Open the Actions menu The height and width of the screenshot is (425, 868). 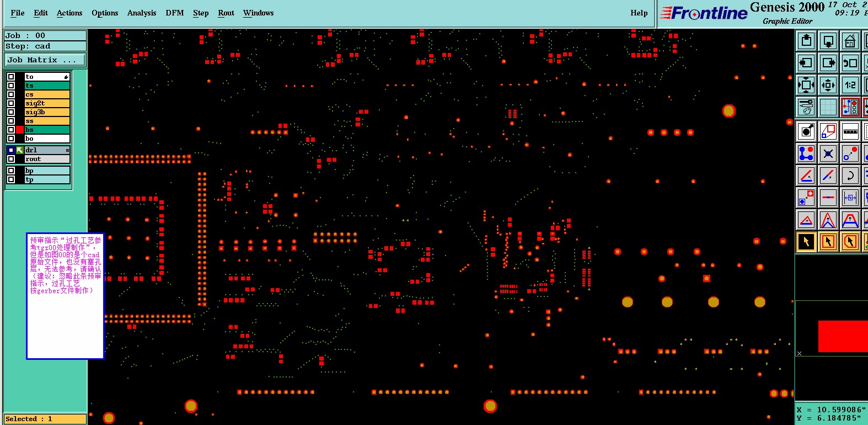click(69, 13)
